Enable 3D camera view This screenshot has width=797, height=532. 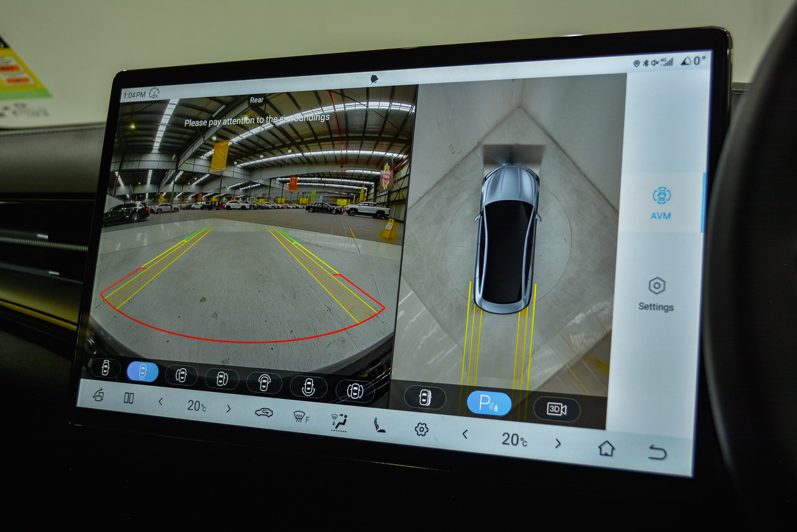pos(556,409)
